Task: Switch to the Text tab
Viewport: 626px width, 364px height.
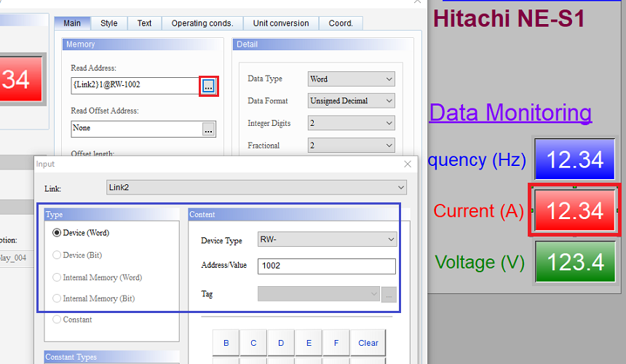Action: tap(145, 23)
